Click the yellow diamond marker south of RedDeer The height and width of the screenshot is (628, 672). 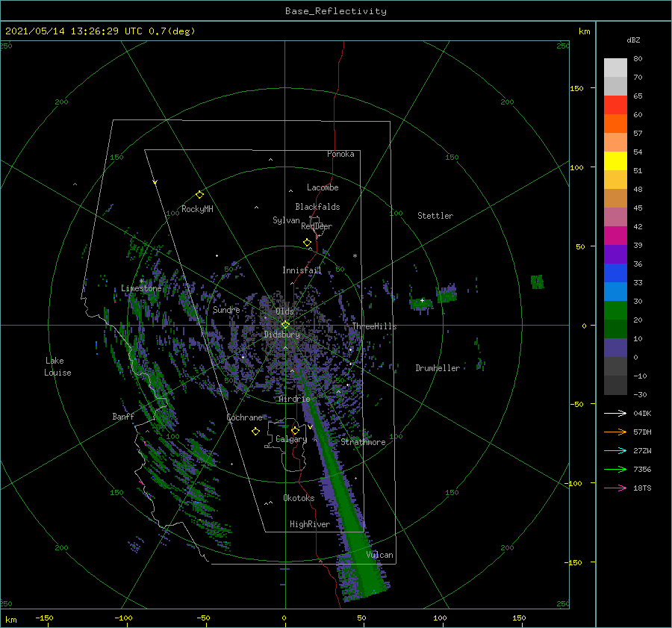[307, 243]
